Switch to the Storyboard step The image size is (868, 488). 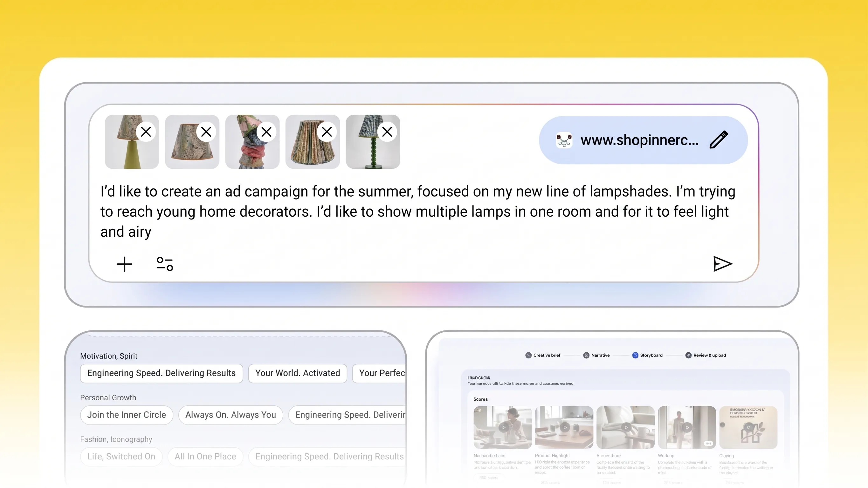(x=647, y=355)
